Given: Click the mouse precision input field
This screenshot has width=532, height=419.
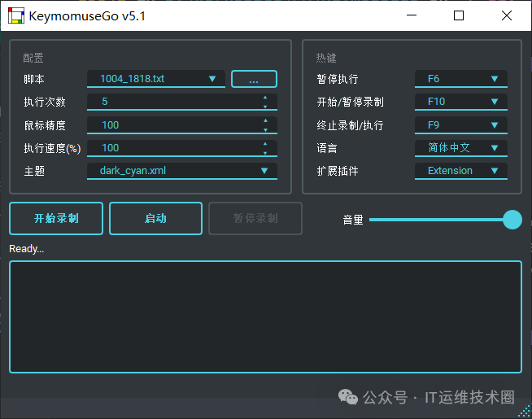Looking at the screenshot, I should [x=182, y=124].
